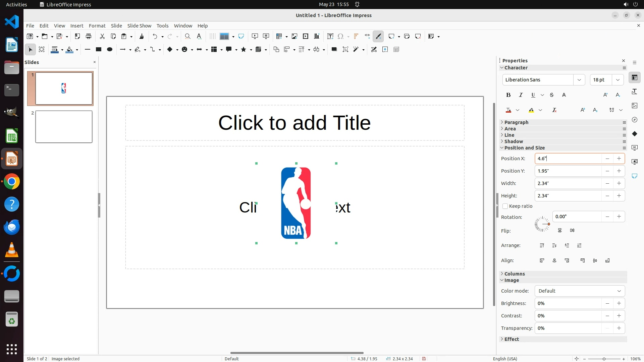Open the sidebar Gallery deck
Screen dimensions: 644x362
(x=634, y=106)
